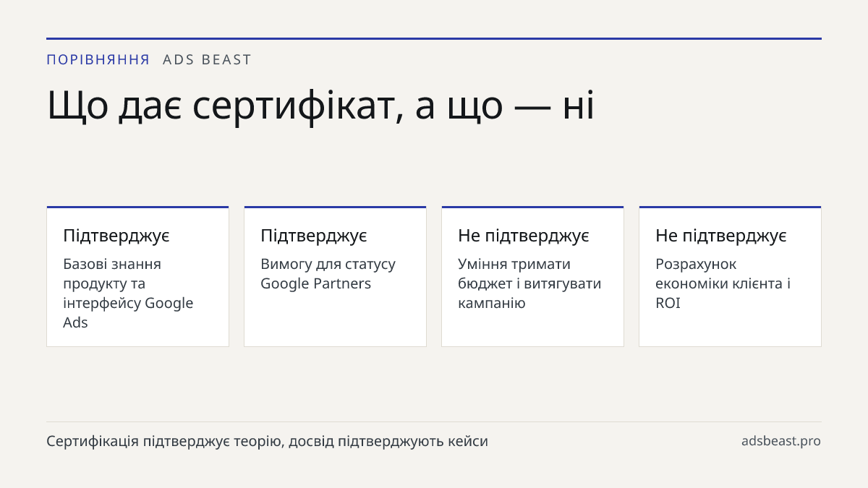Viewport: 868px width, 488px height.
Task: Click the text Уміння тримати бюджет і витягувати кампанію
Action: [x=529, y=283]
